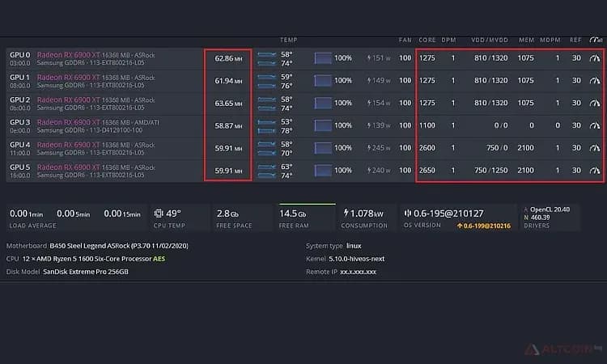Click the 750 / 1250 voltage value
The width and height of the screenshot is (607, 364).
click(x=491, y=170)
